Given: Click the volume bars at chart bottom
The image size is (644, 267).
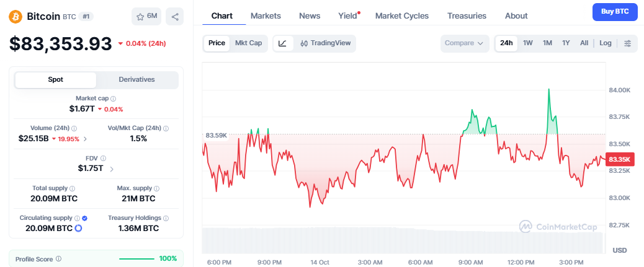Looking at the screenshot, I should coord(403,241).
